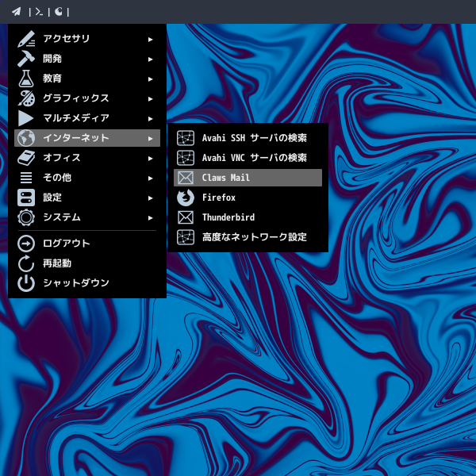Click the paper plane launcher icon in top bar

pos(17,12)
